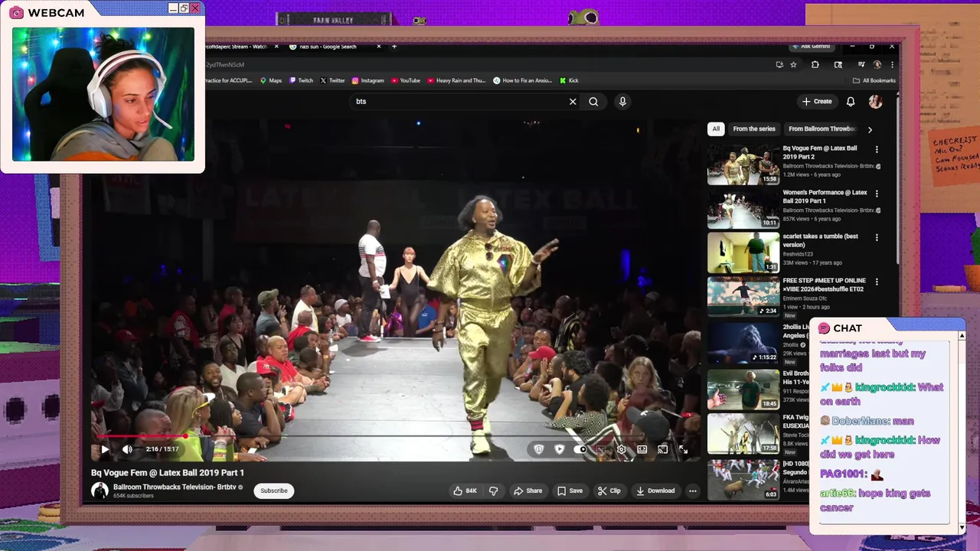Viewport: 980px width, 551px height.
Task: Clip the video with the scissors button
Action: (609, 491)
